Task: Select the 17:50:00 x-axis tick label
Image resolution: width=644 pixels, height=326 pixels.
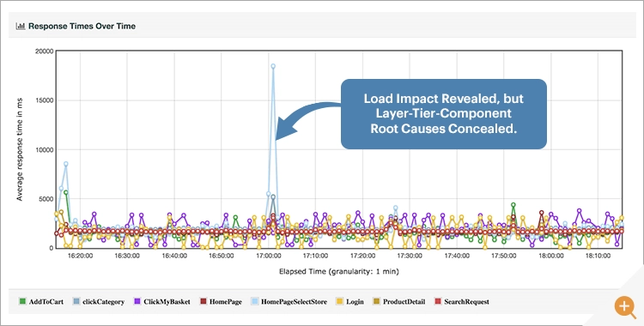Action: 504,256
